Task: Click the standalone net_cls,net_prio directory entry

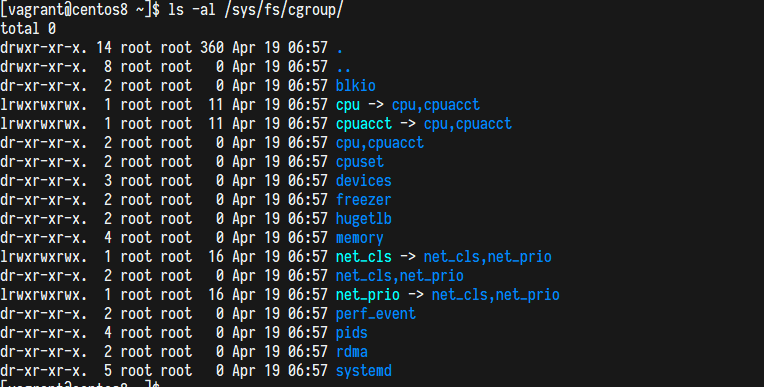Action: [x=400, y=276]
